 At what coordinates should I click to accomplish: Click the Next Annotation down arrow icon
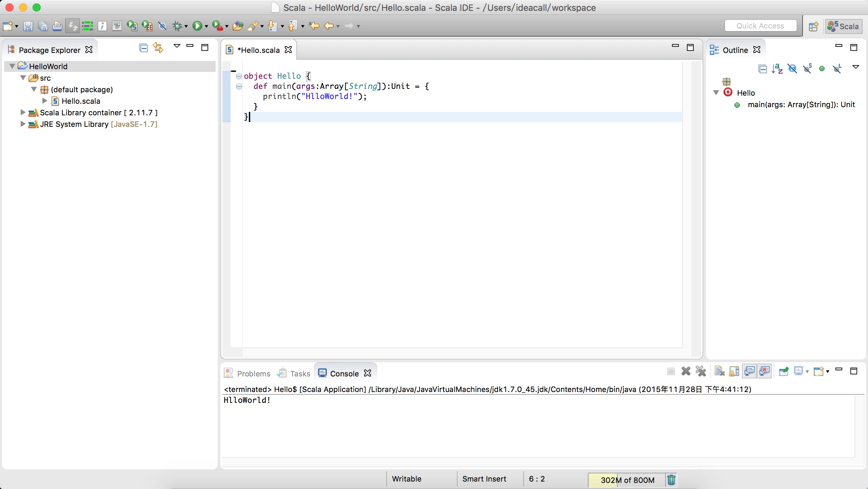click(272, 26)
